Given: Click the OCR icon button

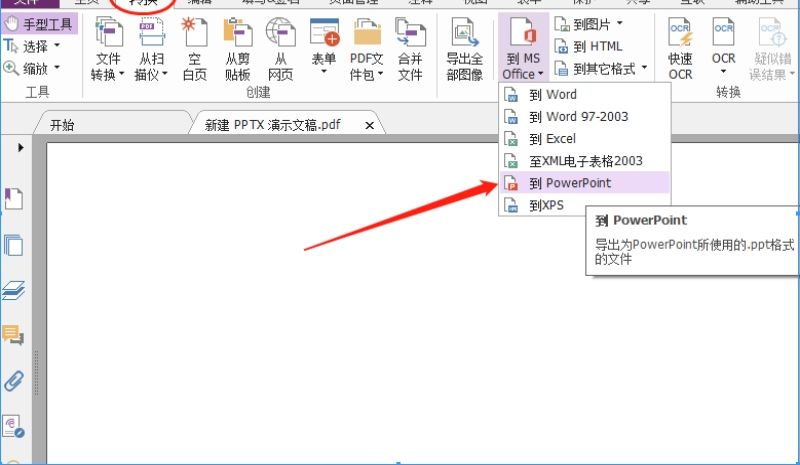Looking at the screenshot, I should point(723,33).
